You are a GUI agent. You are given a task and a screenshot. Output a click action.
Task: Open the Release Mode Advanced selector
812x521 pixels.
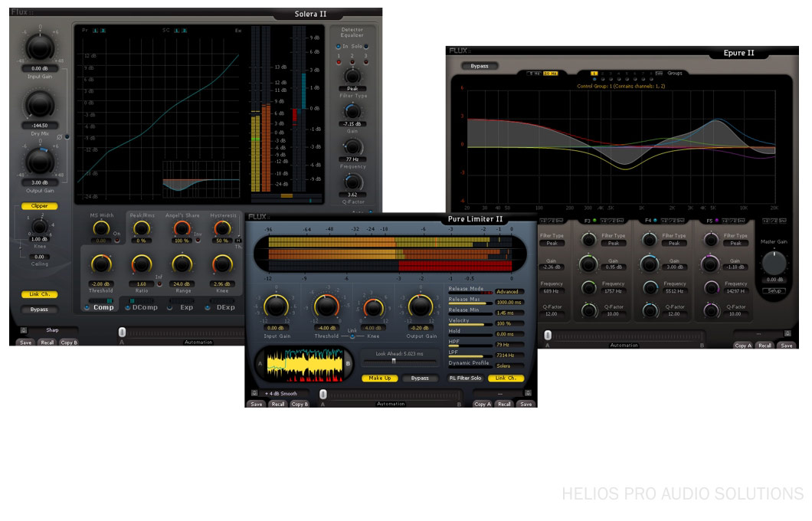508,292
